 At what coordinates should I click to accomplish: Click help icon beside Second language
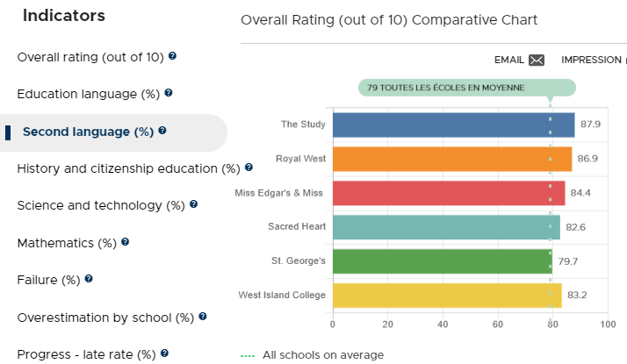coord(162,131)
